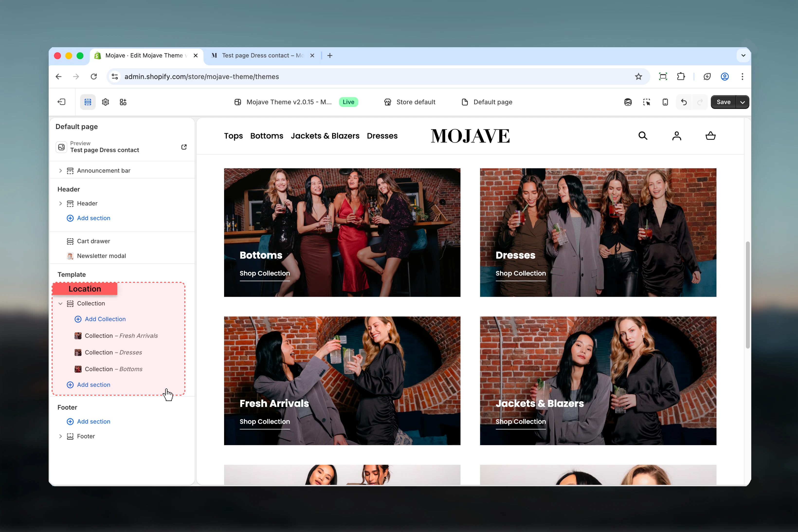The image size is (798, 532).
Task: Open the Chrome three-dot menu
Action: point(742,76)
